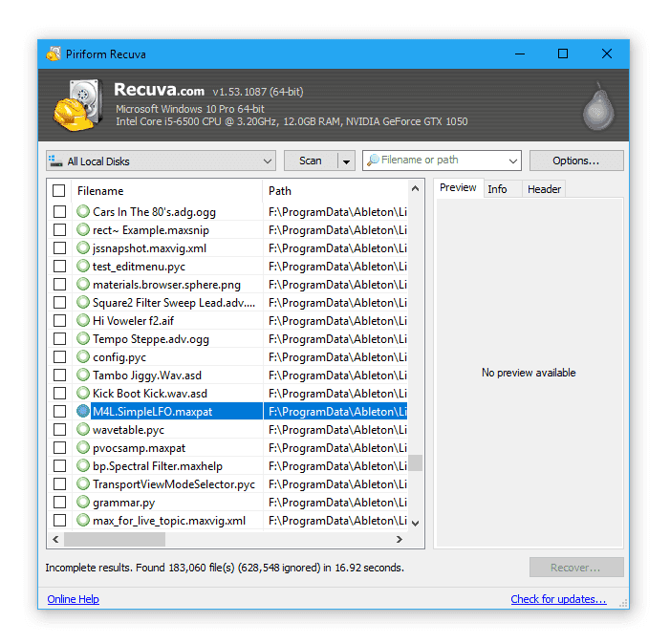Screen dimensions: 670x644
Task: Click the status circle for rect~ Example.maxsnip
Action: 83,229
